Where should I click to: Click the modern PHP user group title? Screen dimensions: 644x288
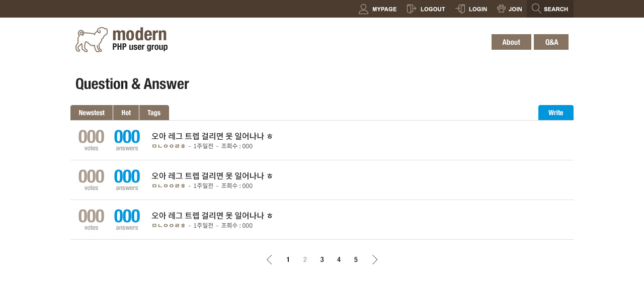140,40
